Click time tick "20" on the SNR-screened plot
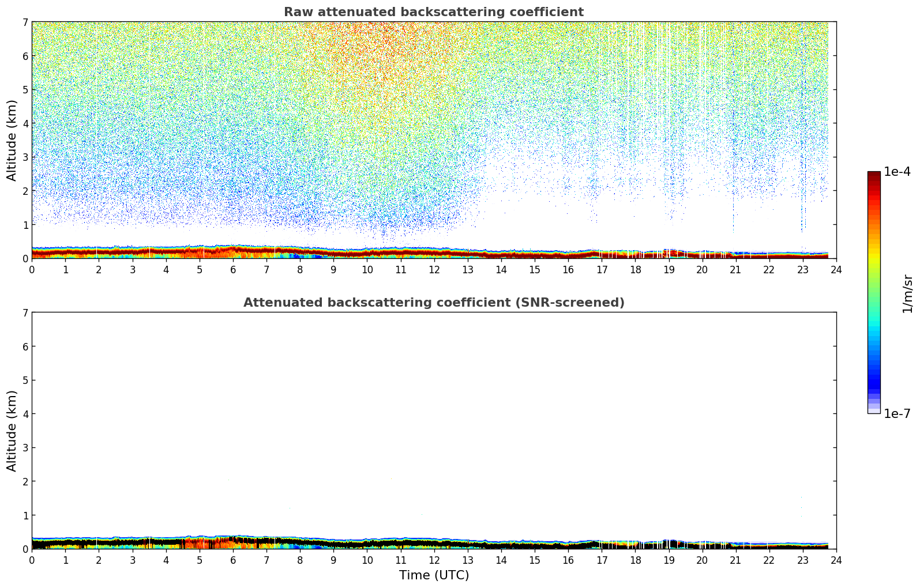This screenshot has width=920, height=588. click(702, 560)
